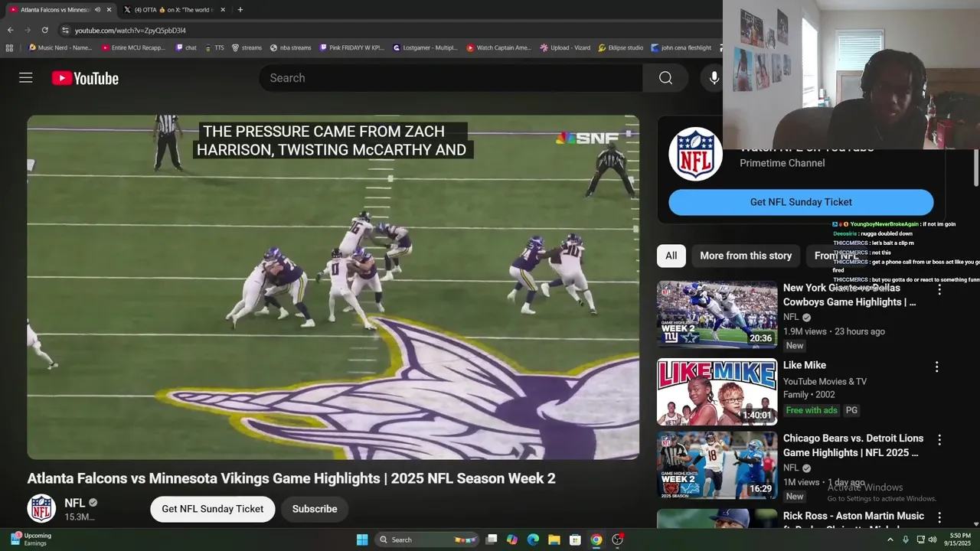Reload the page with the refresh icon

pyautogui.click(x=44, y=30)
